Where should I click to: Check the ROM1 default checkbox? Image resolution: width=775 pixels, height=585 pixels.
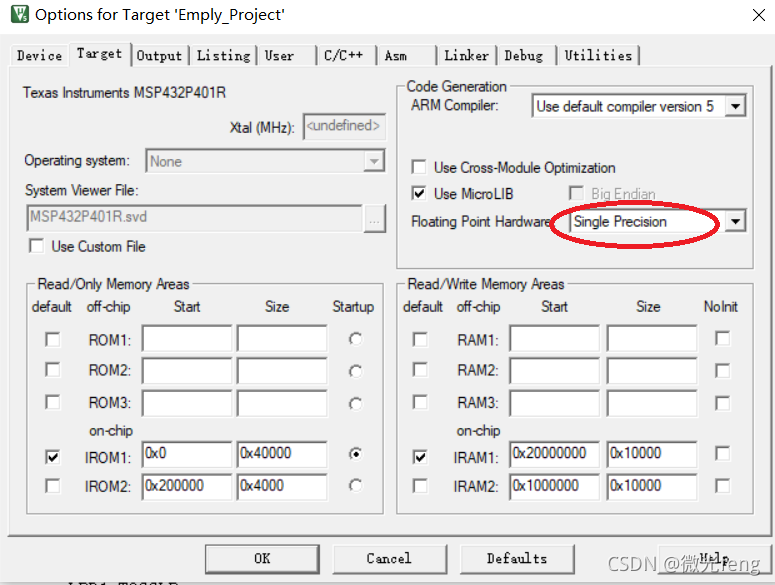[x=52, y=339]
